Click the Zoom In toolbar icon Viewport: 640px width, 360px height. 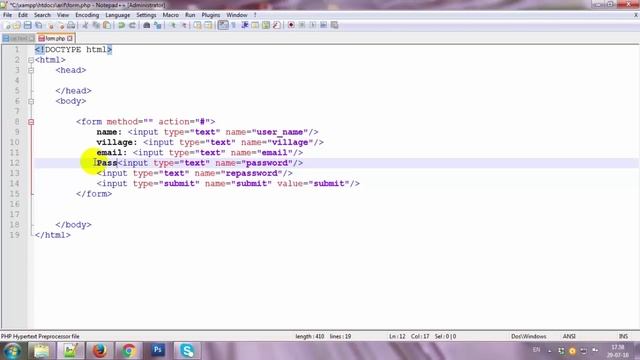[x=173, y=25]
